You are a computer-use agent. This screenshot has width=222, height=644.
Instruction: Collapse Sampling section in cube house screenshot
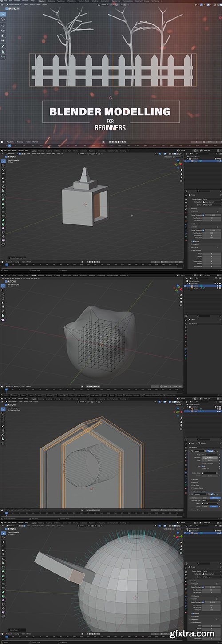pyautogui.click(x=194, y=209)
